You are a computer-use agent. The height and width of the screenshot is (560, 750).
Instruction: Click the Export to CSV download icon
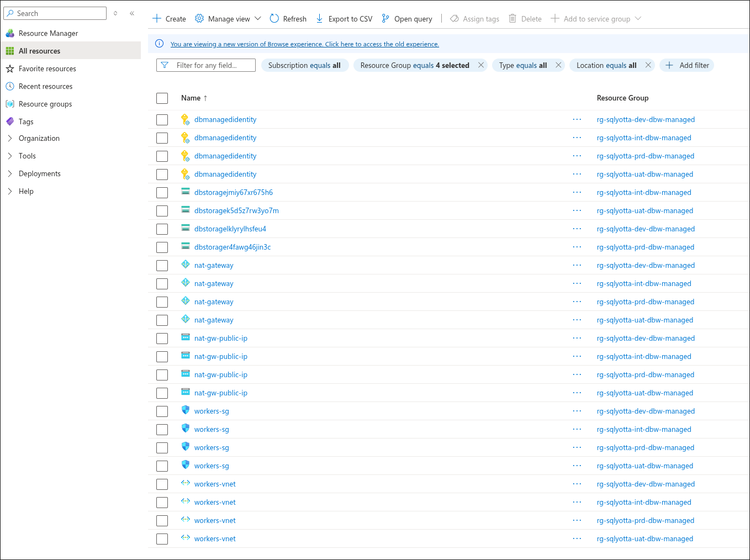(x=320, y=19)
